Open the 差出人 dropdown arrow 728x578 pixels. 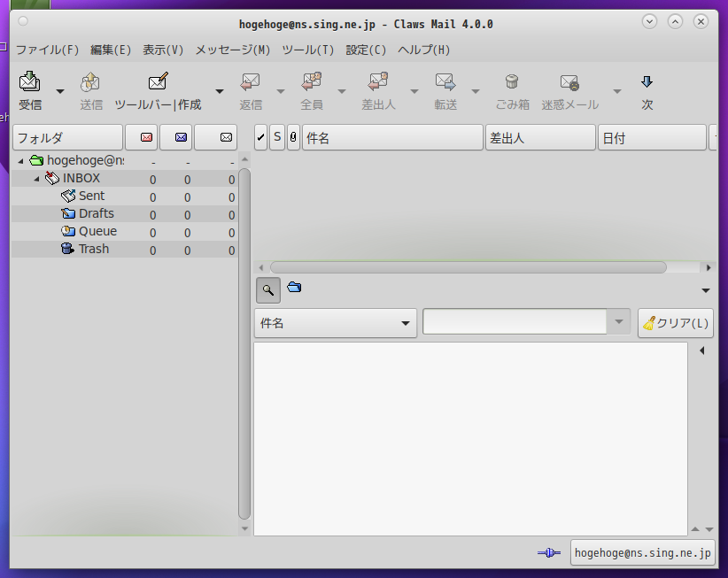[x=414, y=91]
